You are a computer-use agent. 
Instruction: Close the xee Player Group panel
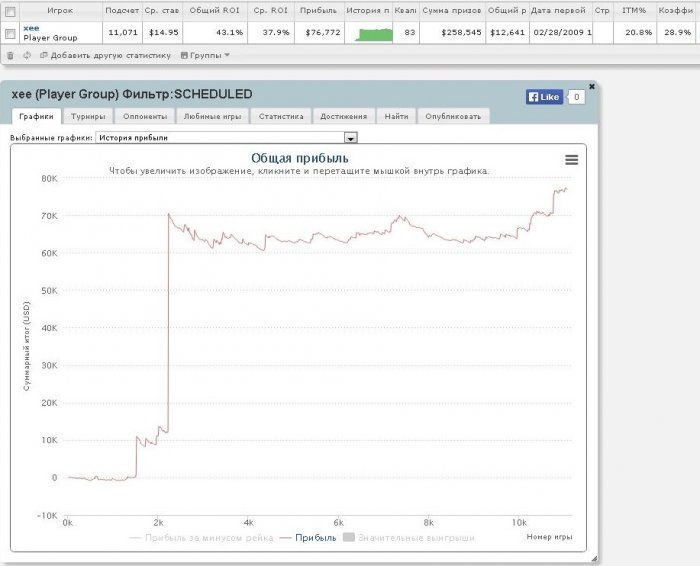click(x=592, y=86)
